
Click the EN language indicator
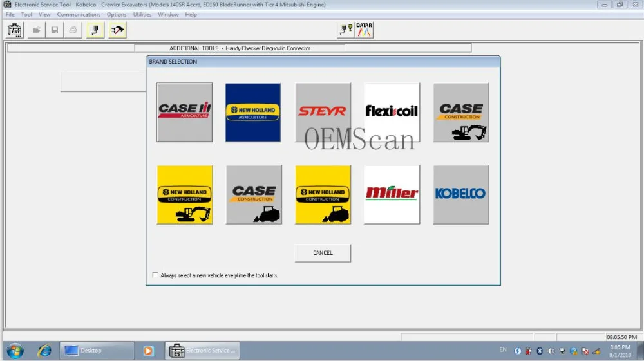coord(503,350)
